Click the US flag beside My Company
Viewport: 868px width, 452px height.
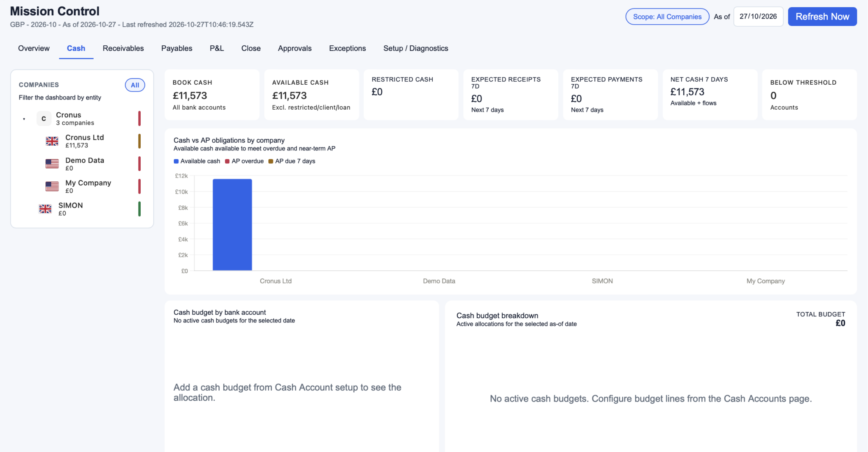(x=52, y=186)
